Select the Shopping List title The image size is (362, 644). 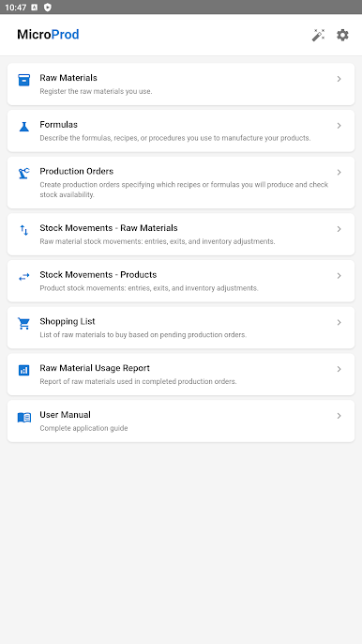click(x=68, y=321)
